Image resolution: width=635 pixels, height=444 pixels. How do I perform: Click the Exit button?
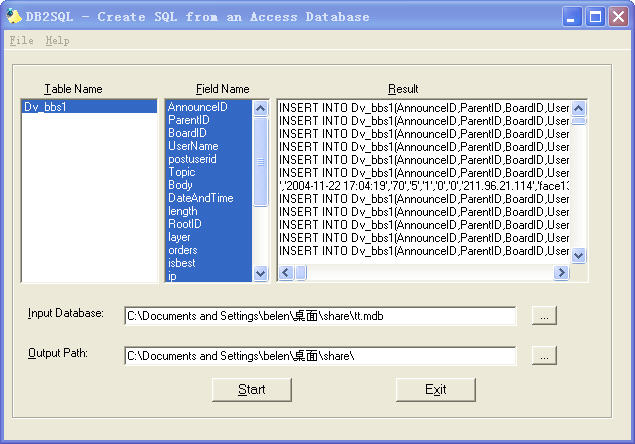pyautogui.click(x=436, y=390)
